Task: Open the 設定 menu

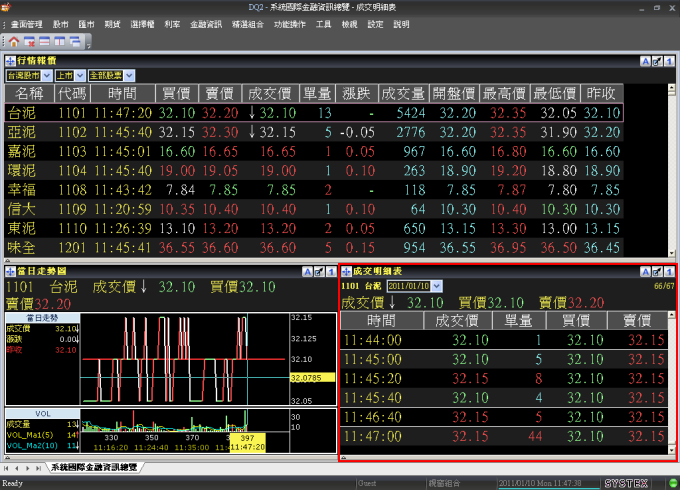Action: (x=375, y=24)
